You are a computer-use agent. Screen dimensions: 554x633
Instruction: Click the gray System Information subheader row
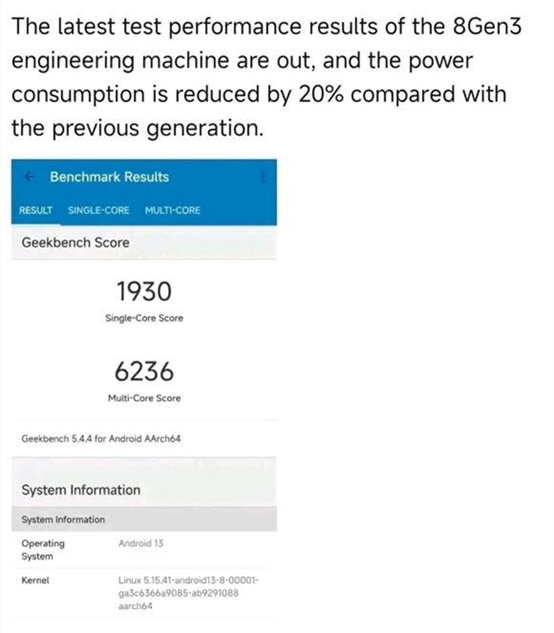point(144,520)
